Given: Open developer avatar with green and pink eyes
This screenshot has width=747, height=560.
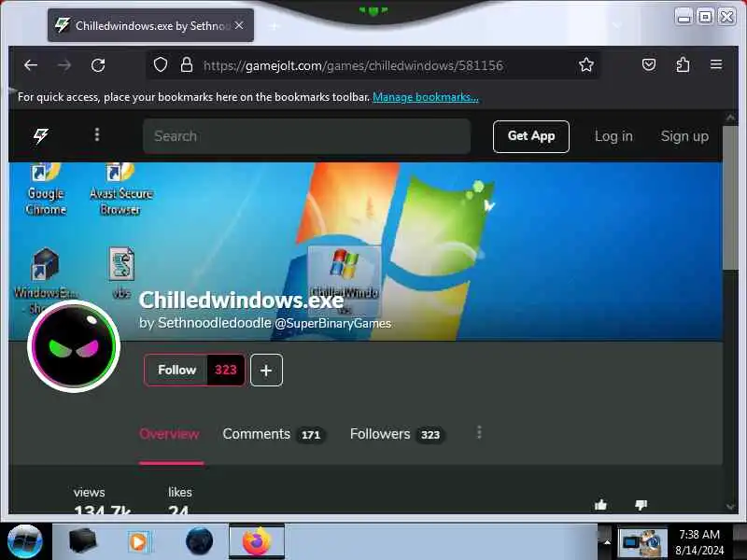Looking at the screenshot, I should 74,346.
